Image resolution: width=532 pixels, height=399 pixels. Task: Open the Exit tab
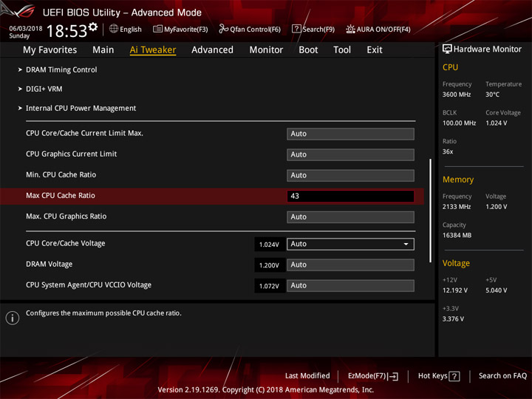click(x=375, y=50)
